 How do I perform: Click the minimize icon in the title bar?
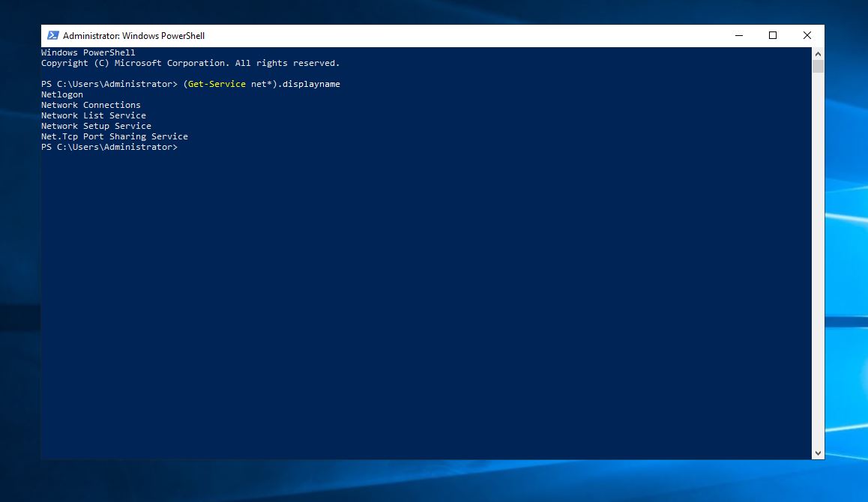[x=738, y=35]
